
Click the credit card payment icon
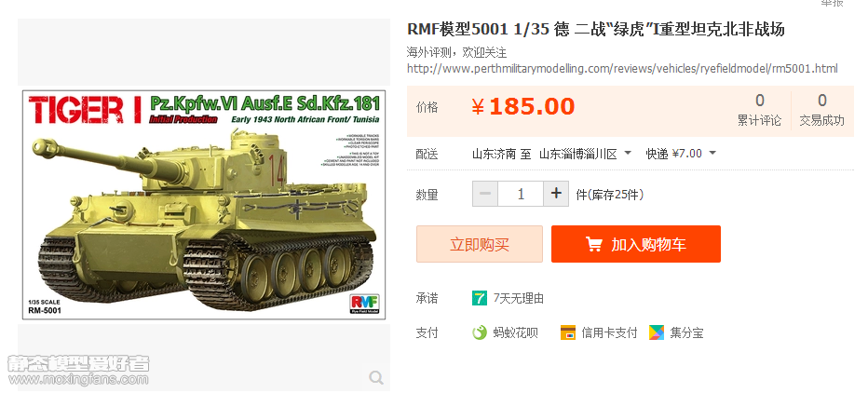[x=568, y=332]
